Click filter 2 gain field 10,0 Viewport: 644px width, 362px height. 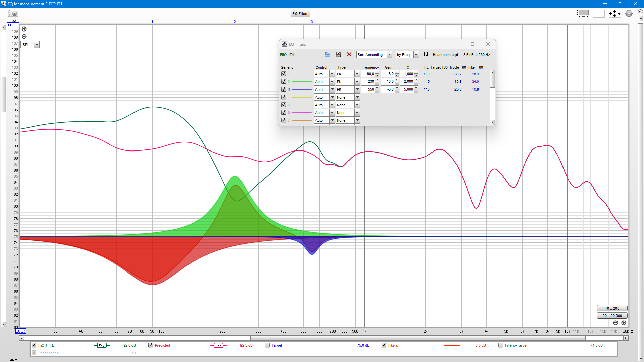pyautogui.click(x=388, y=81)
